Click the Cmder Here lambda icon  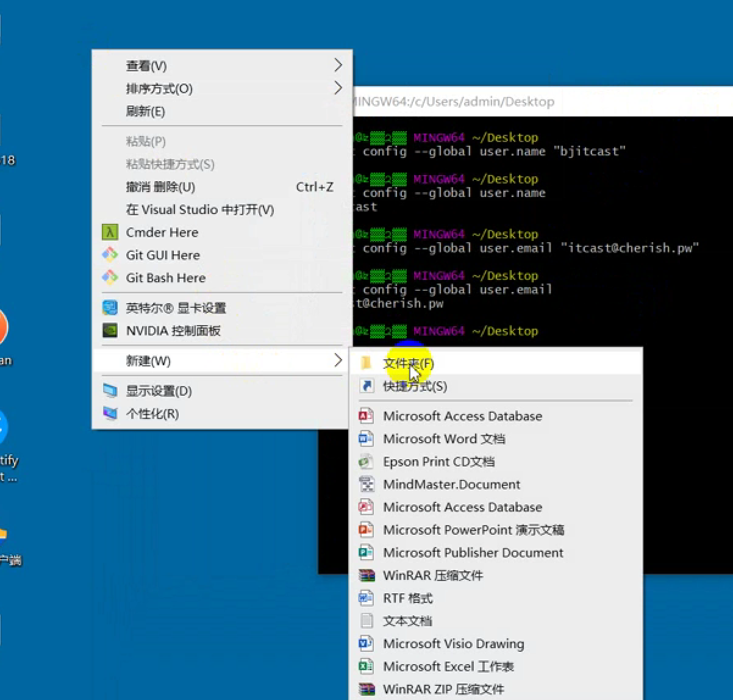110,232
